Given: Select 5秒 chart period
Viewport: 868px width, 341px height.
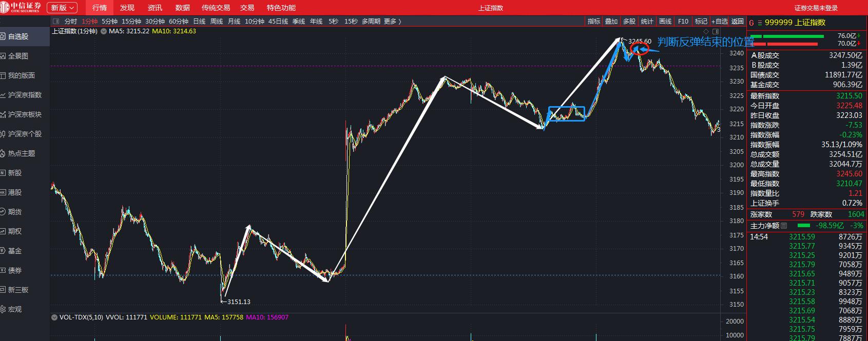Looking at the screenshot, I should coord(334,21).
